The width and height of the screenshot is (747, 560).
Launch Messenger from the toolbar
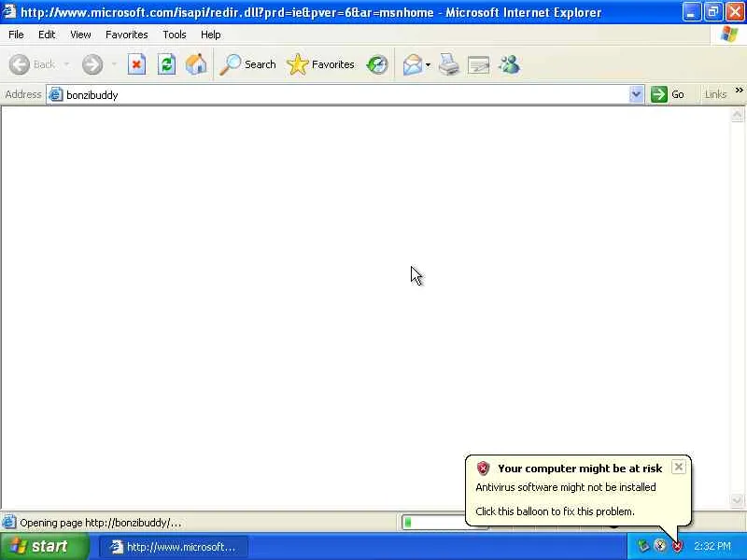coord(509,64)
